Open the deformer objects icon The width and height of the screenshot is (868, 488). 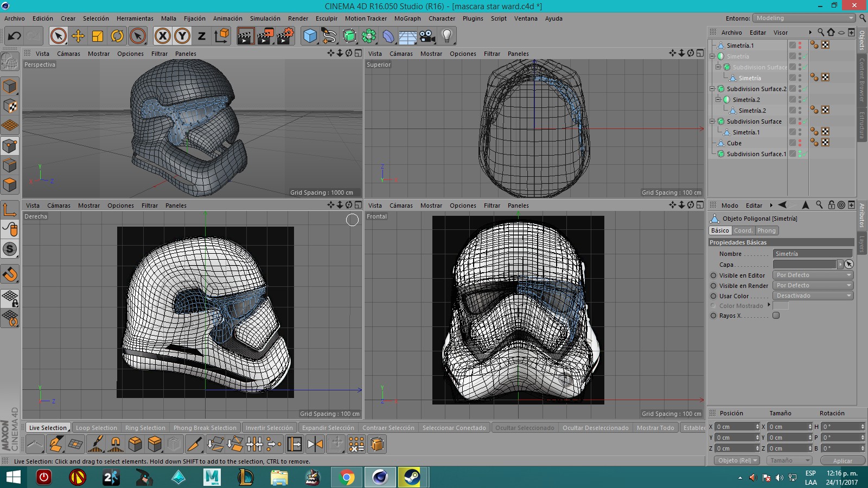(x=388, y=36)
